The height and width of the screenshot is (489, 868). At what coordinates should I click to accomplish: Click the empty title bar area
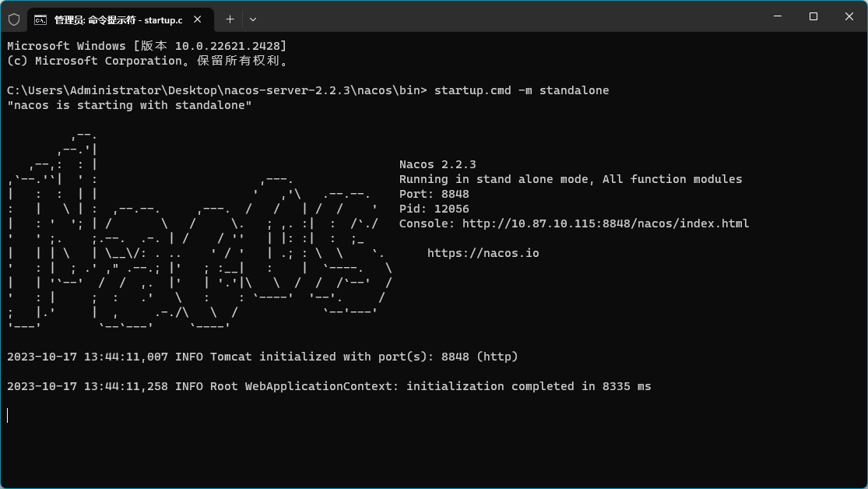(506, 16)
